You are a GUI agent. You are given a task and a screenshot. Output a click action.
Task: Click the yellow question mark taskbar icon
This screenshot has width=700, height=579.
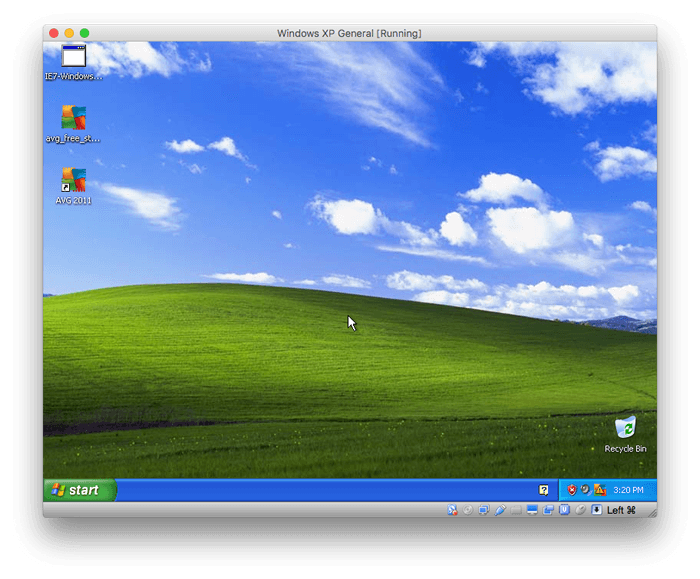click(544, 490)
